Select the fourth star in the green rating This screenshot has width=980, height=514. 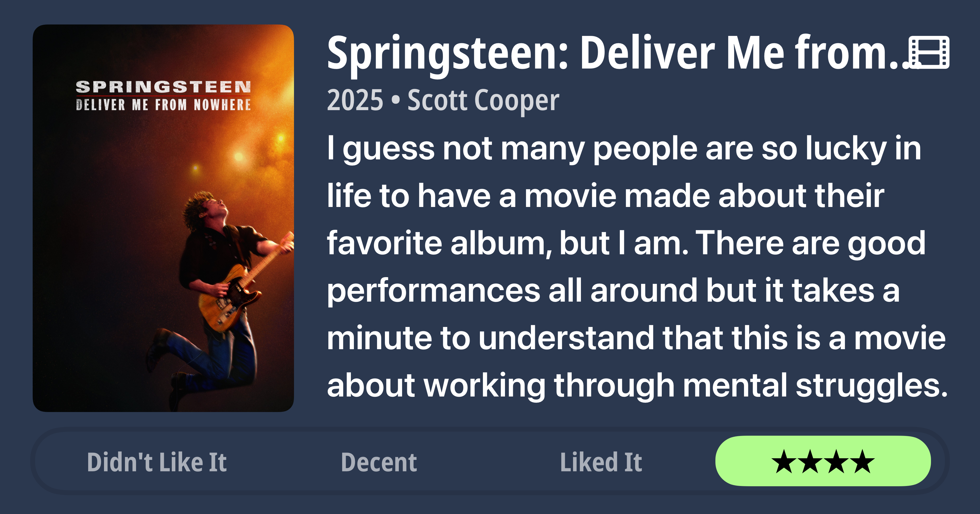[x=862, y=462]
